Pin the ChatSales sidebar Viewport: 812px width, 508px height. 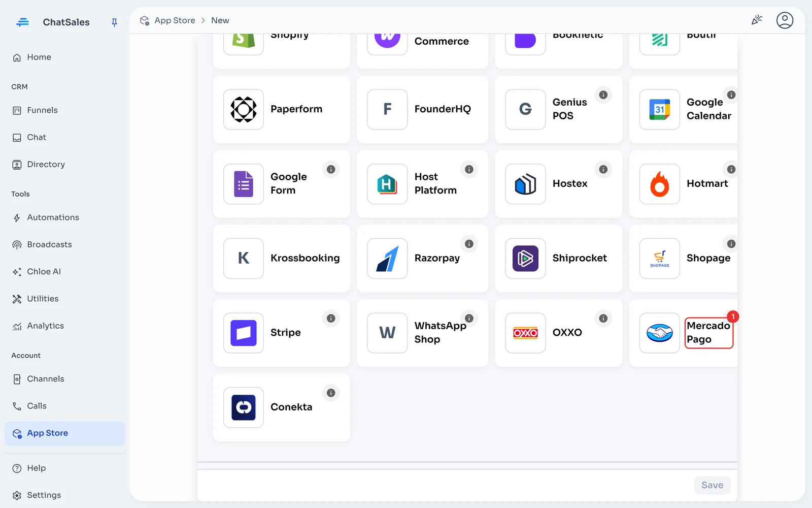(x=114, y=22)
